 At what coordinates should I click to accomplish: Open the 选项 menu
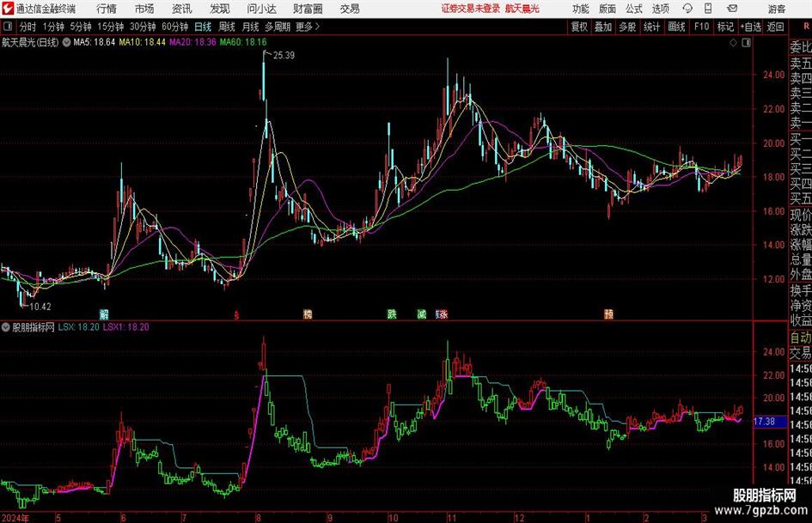[660, 9]
